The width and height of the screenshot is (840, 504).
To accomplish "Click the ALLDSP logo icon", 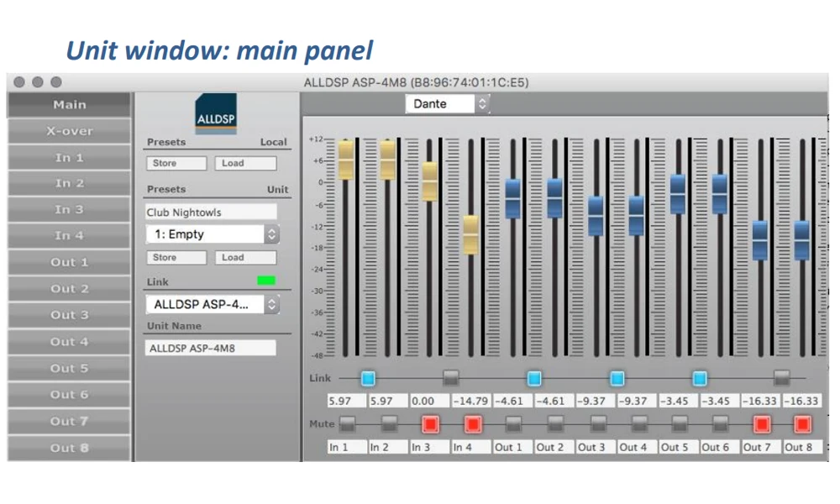I will (x=216, y=113).
